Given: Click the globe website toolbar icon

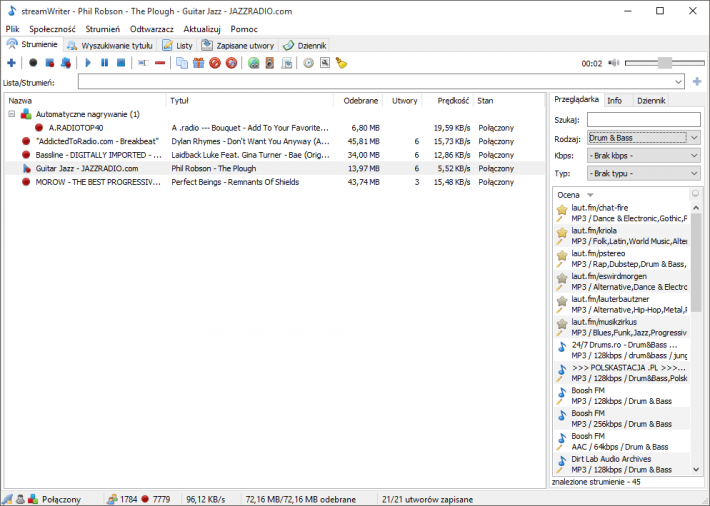Looking at the screenshot, I should coord(254,63).
